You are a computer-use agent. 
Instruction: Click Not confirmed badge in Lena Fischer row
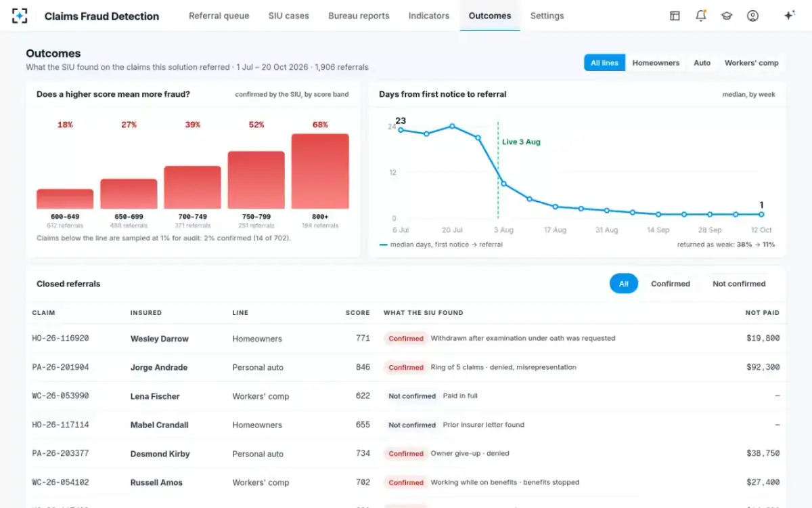pos(411,396)
